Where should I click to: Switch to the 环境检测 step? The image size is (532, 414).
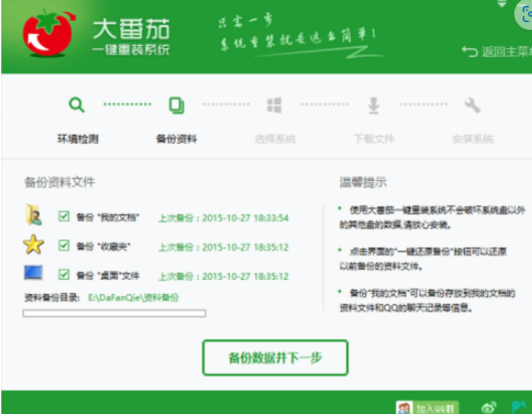coord(78,139)
